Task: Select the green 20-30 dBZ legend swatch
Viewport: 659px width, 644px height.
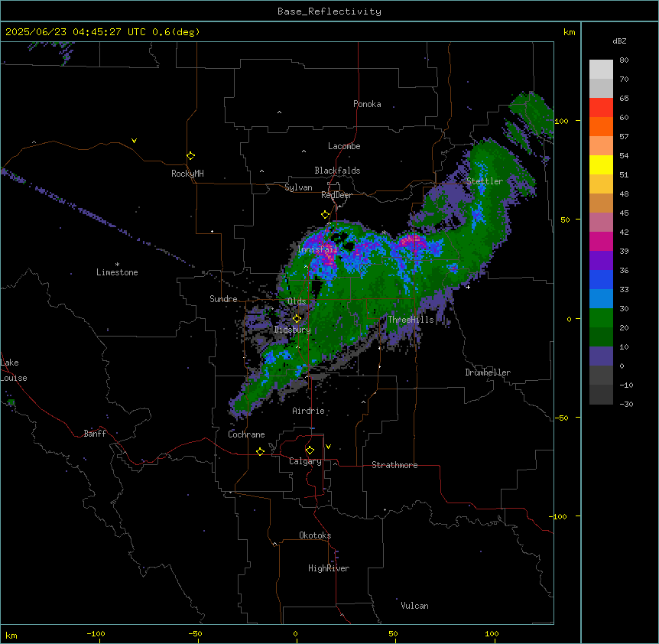Action: (601, 318)
